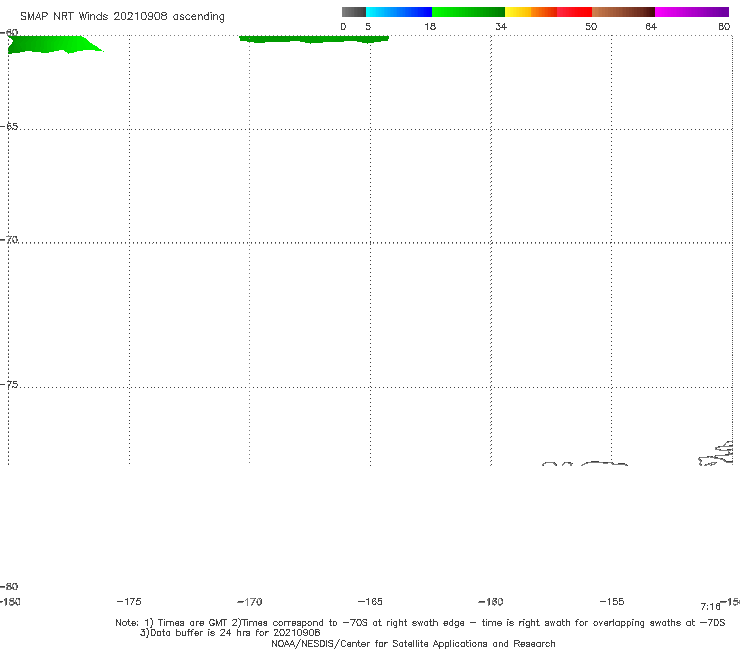This screenshot has height=650, width=740.
Task: Click the NOAA/NESDIS credit line
Action: [413, 643]
